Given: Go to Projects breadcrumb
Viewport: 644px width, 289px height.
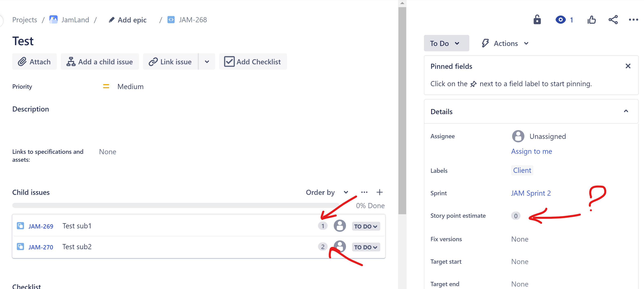Looking at the screenshot, I should (24, 20).
